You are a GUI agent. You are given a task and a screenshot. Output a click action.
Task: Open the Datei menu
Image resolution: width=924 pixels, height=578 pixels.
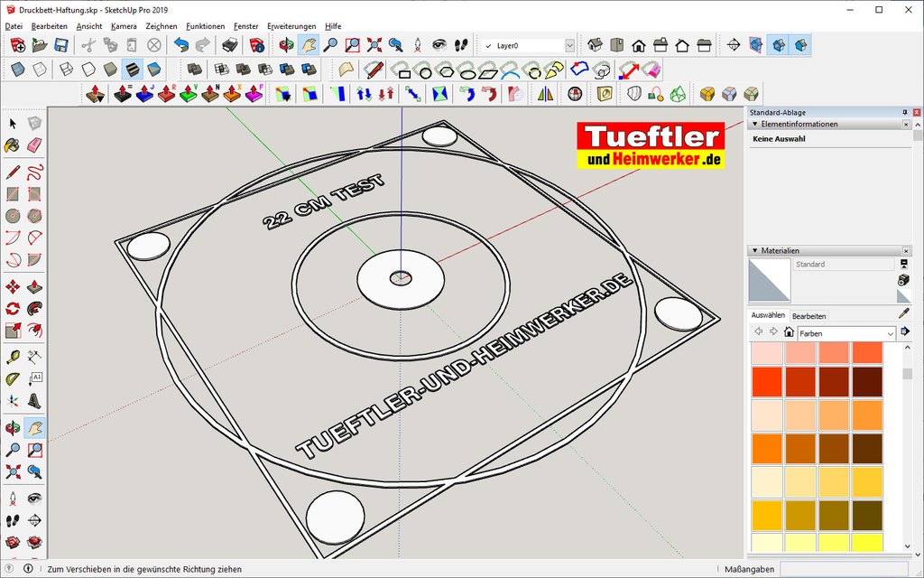tap(14, 26)
